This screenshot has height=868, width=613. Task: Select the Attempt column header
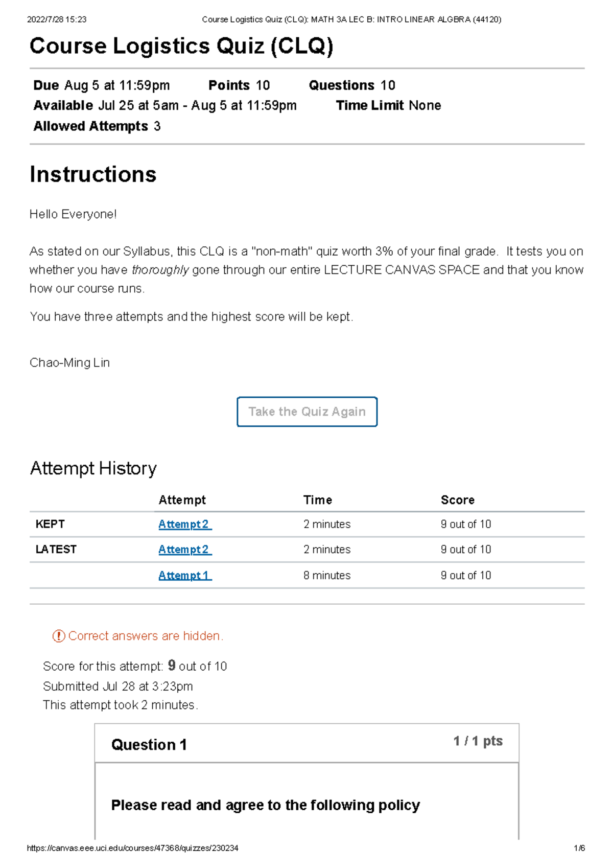pyautogui.click(x=182, y=500)
